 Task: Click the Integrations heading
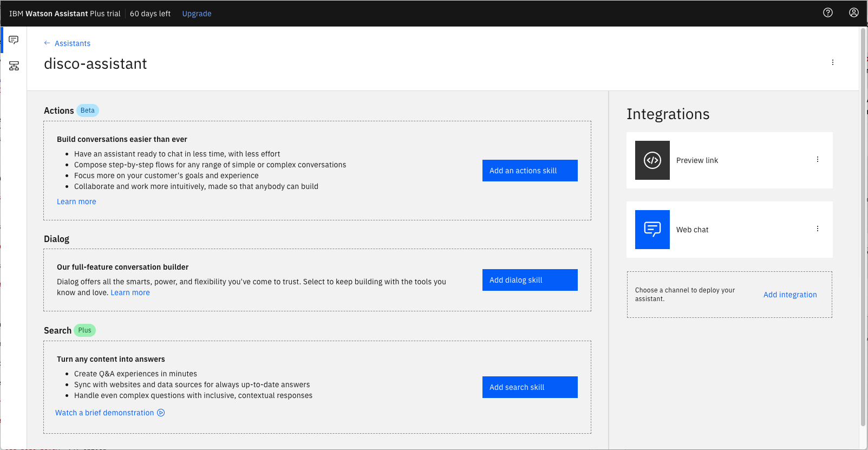click(668, 114)
